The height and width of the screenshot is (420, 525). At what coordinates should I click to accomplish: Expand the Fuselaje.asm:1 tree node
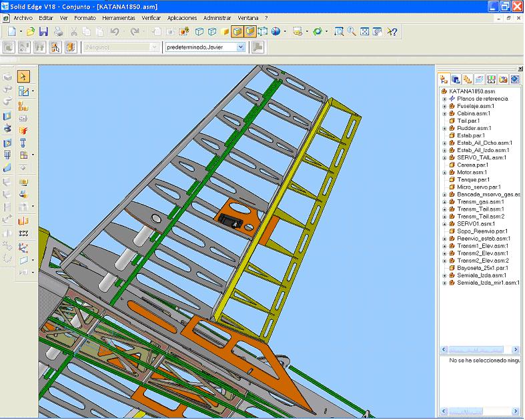tap(444, 106)
